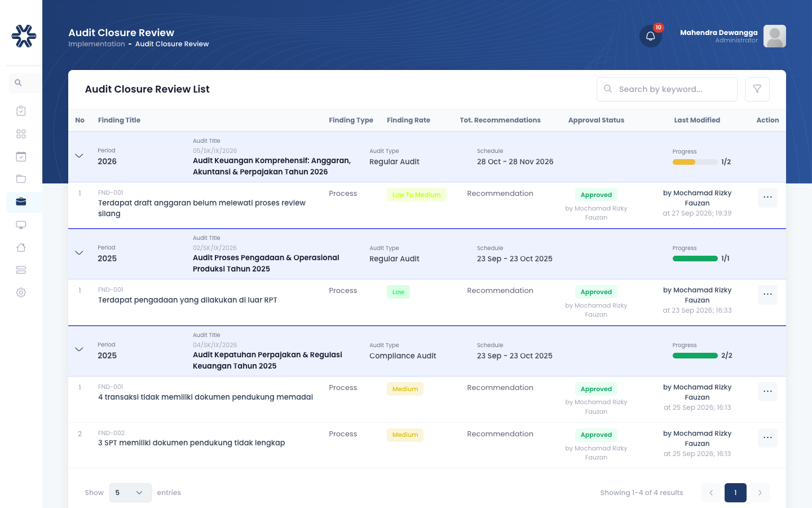
Task: Click the app logo in sidebar
Action: (24, 36)
